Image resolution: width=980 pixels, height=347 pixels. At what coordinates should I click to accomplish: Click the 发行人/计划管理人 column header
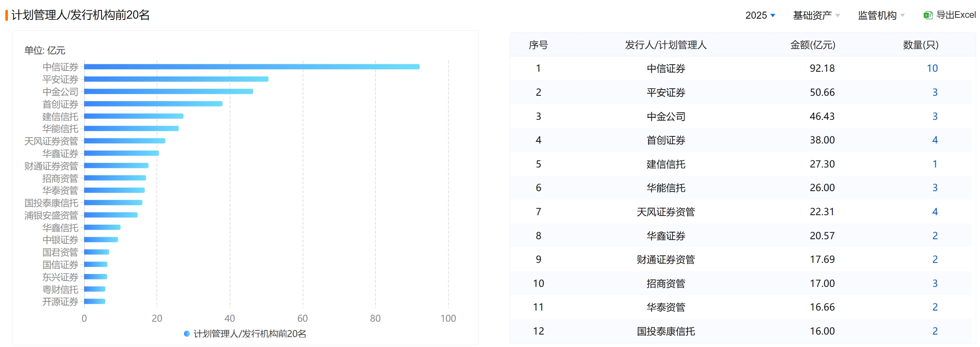pyautogui.click(x=665, y=45)
